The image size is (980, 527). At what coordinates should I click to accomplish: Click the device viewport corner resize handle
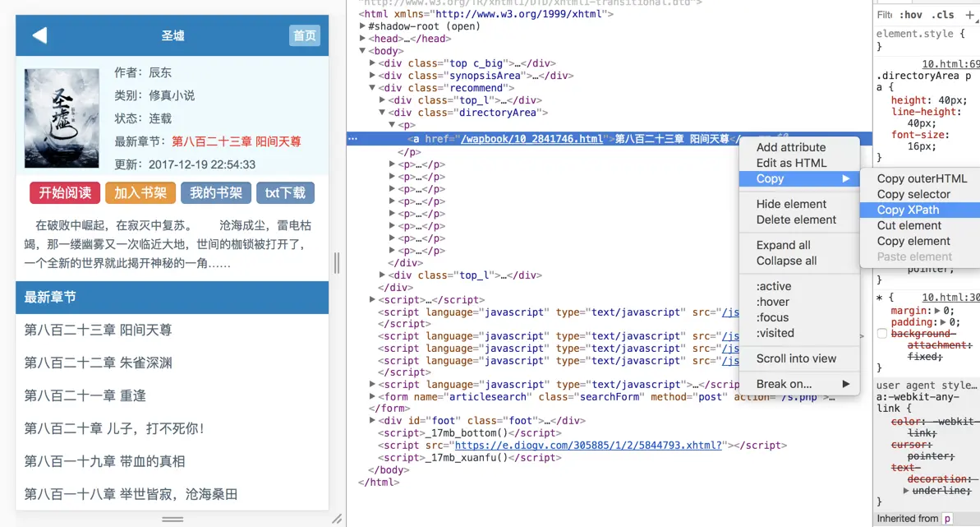tap(337, 518)
